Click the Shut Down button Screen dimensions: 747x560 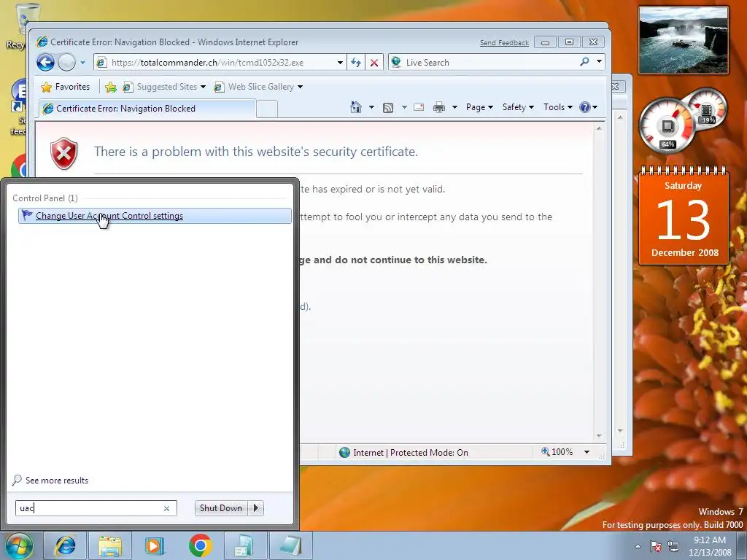click(221, 508)
